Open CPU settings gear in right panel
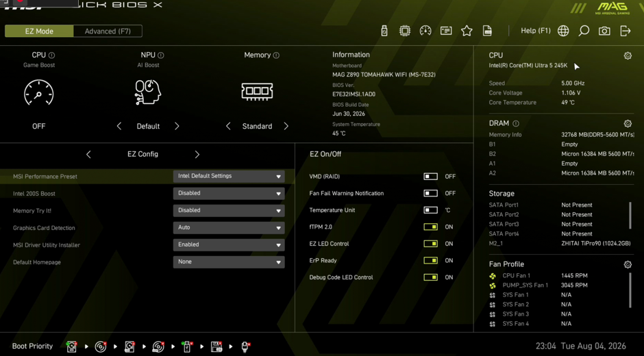The width and height of the screenshot is (644, 356). [628, 55]
